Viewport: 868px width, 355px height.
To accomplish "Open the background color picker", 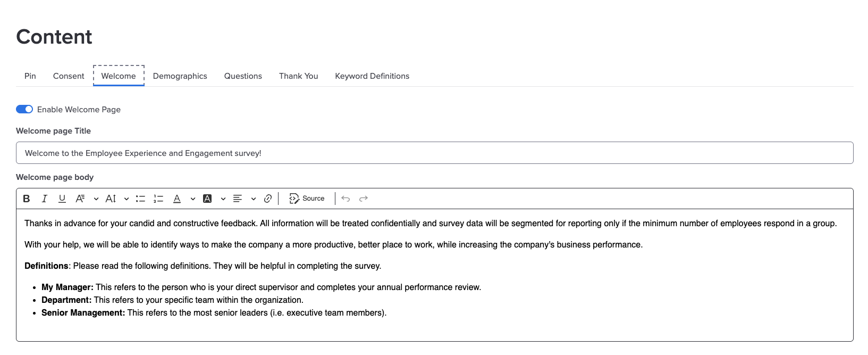I will click(x=214, y=199).
